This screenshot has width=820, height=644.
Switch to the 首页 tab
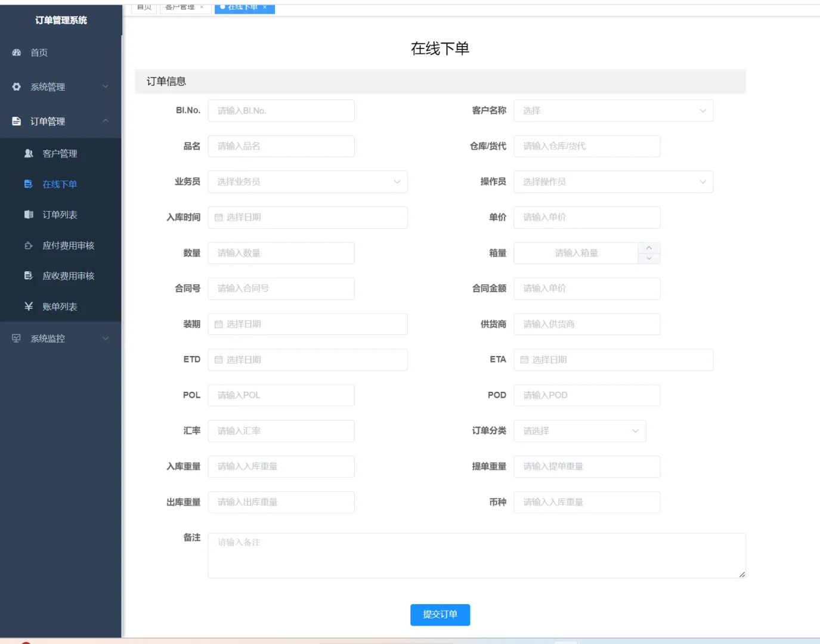[x=143, y=7]
